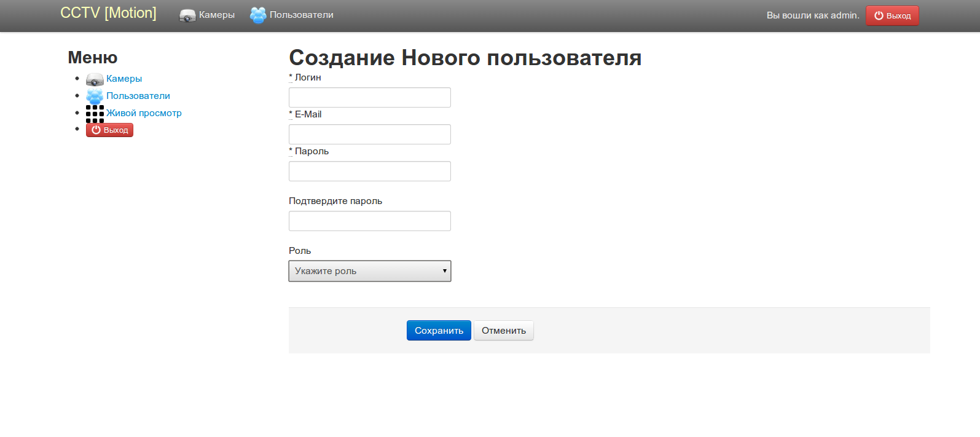Open the Камеры link in the side menu
The image size is (980, 437).
coord(124,79)
